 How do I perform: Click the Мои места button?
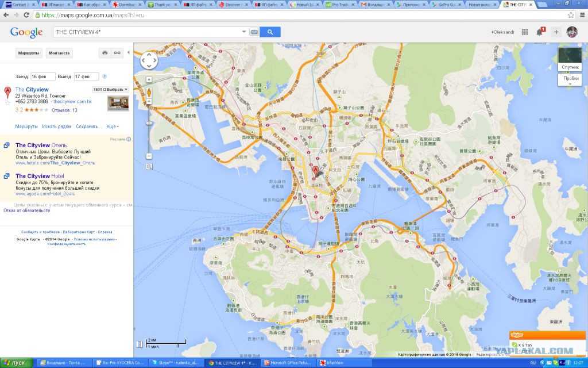(x=59, y=53)
